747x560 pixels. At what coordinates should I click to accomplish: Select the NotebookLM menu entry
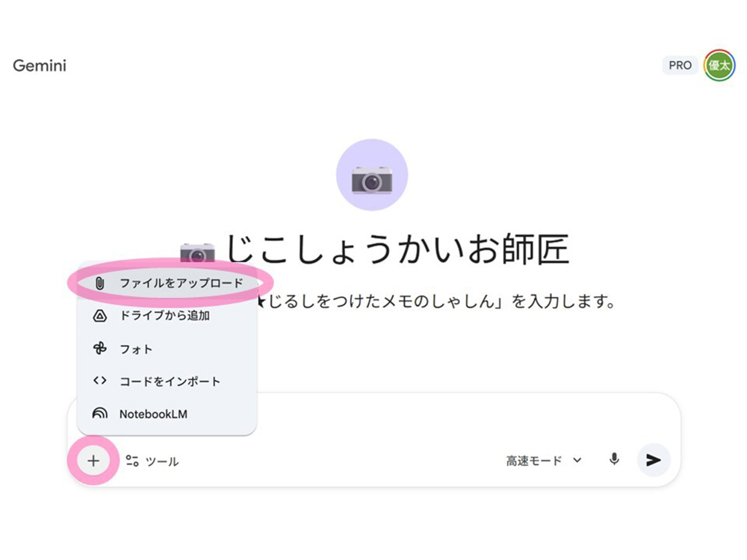tap(153, 414)
